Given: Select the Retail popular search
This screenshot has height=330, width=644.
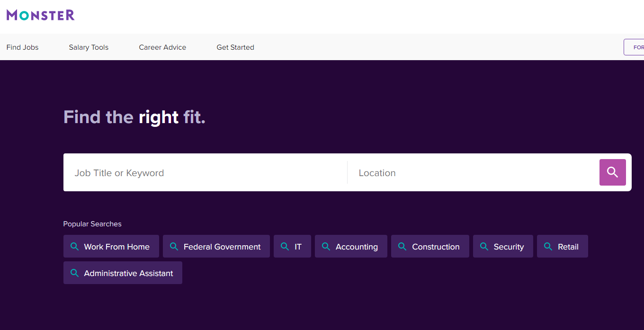Looking at the screenshot, I should [x=563, y=246].
